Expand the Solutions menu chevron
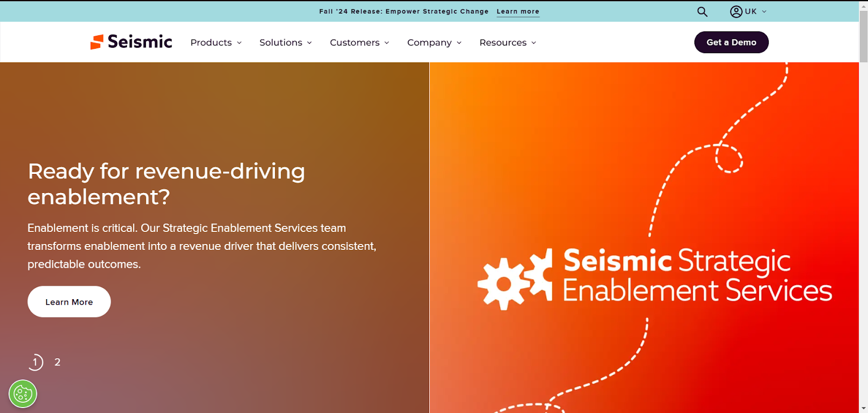 [310, 43]
